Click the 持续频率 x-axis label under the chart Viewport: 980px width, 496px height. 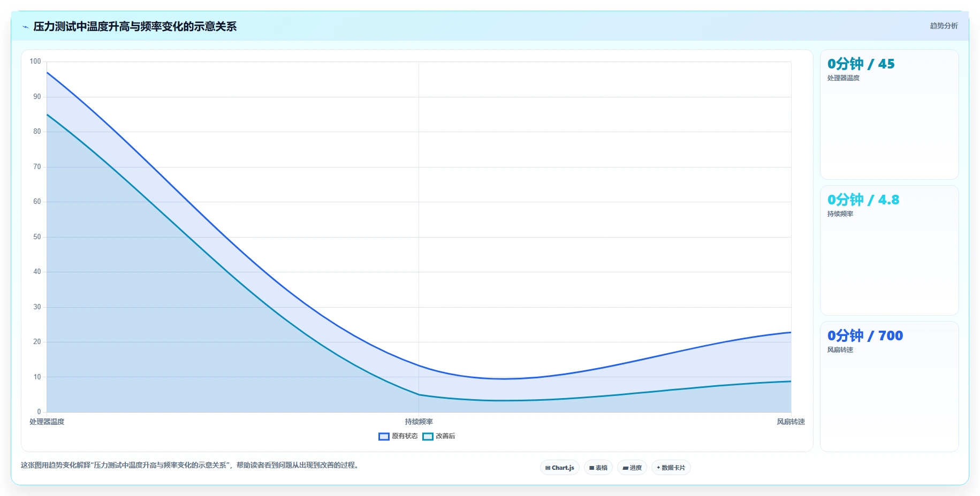pyautogui.click(x=419, y=422)
